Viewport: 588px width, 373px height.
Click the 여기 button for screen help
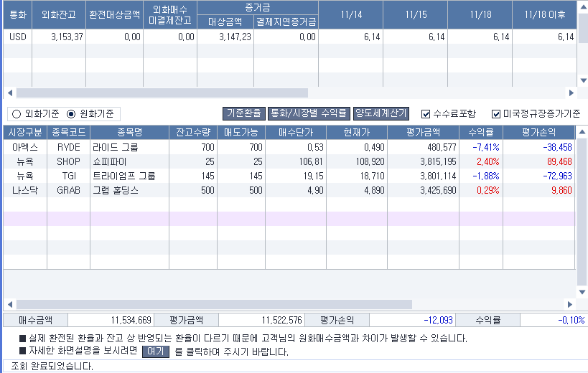pos(155,351)
